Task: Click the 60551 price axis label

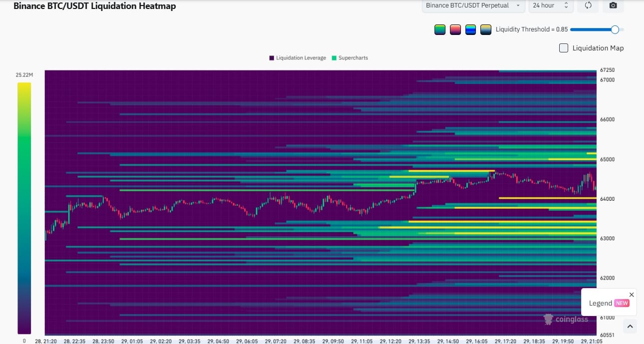Action: tap(607, 335)
